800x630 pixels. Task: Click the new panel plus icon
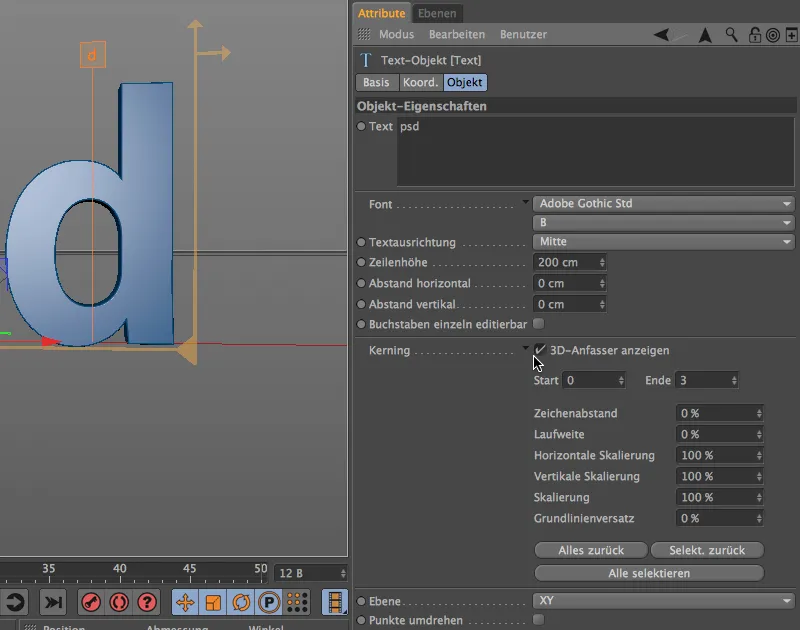(791, 35)
